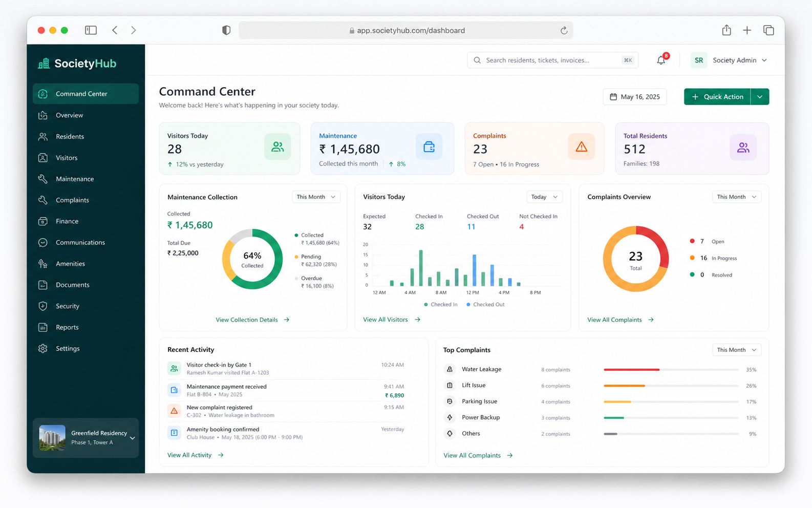
Task: Click the 64% Collected donut chart
Action: pyautogui.click(x=252, y=259)
